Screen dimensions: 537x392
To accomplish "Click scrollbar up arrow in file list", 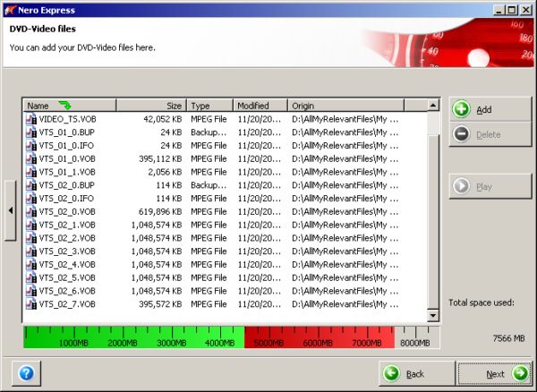I will [433, 106].
